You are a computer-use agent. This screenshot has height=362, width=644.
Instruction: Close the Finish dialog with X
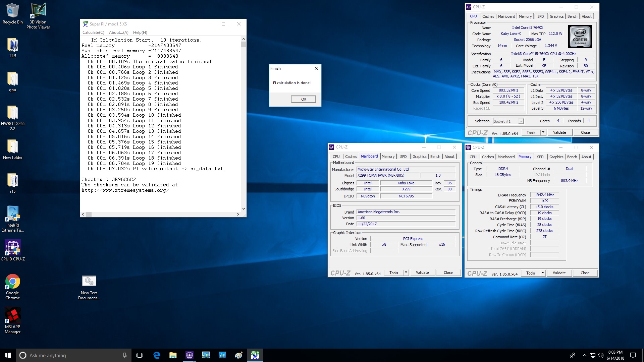click(x=316, y=68)
